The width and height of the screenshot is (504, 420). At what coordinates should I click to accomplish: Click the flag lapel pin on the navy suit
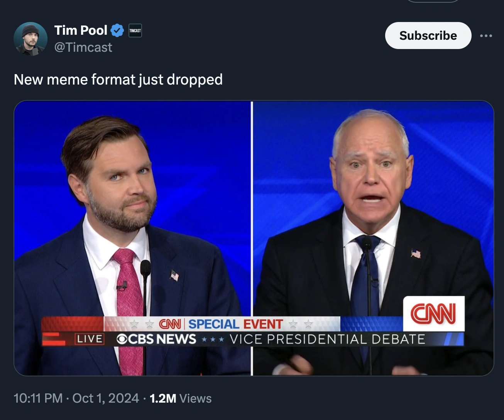click(174, 275)
